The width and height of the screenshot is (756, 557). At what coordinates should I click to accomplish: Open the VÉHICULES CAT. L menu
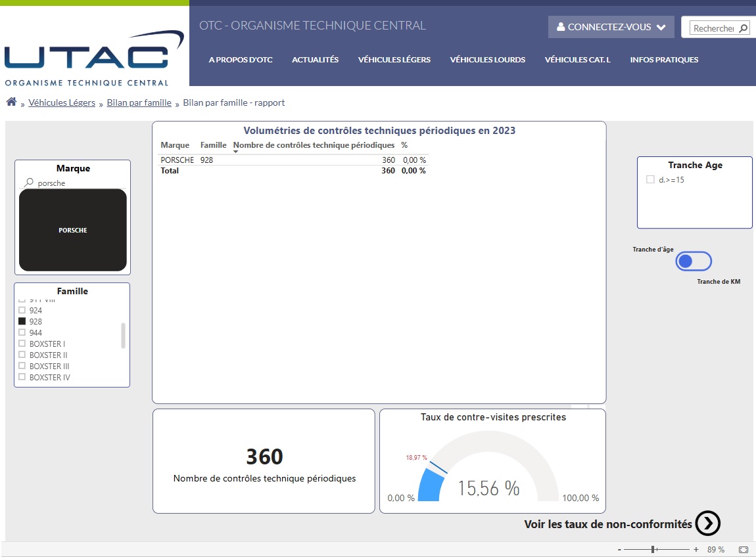pyautogui.click(x=578, y=60)
